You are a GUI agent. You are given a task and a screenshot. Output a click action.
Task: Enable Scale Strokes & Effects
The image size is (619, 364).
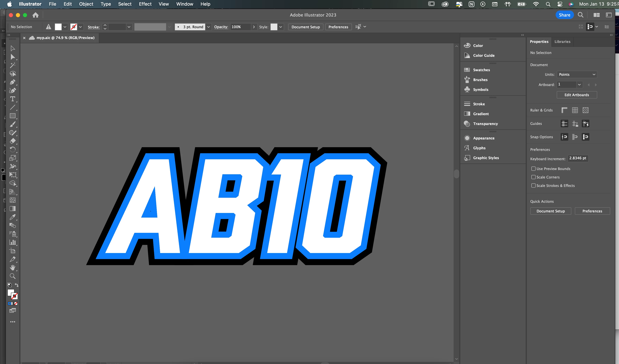(x=533, y=186)
